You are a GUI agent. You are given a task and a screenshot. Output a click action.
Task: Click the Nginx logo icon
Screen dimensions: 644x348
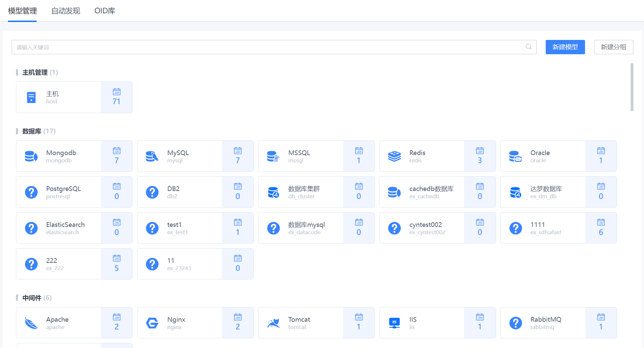[152, 323]
